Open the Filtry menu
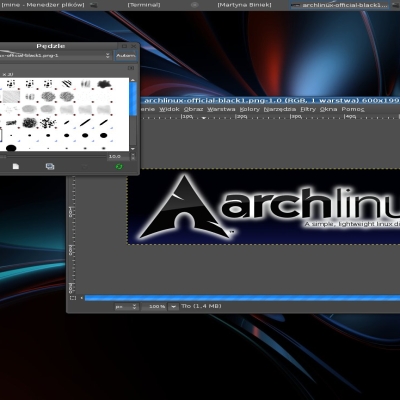The image size is (400, 400). 308,109
